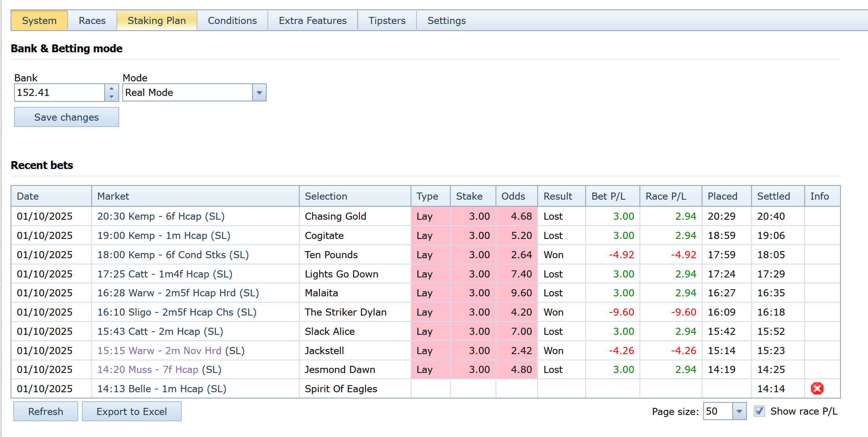Switch to the Races tab

click(92, 20)
